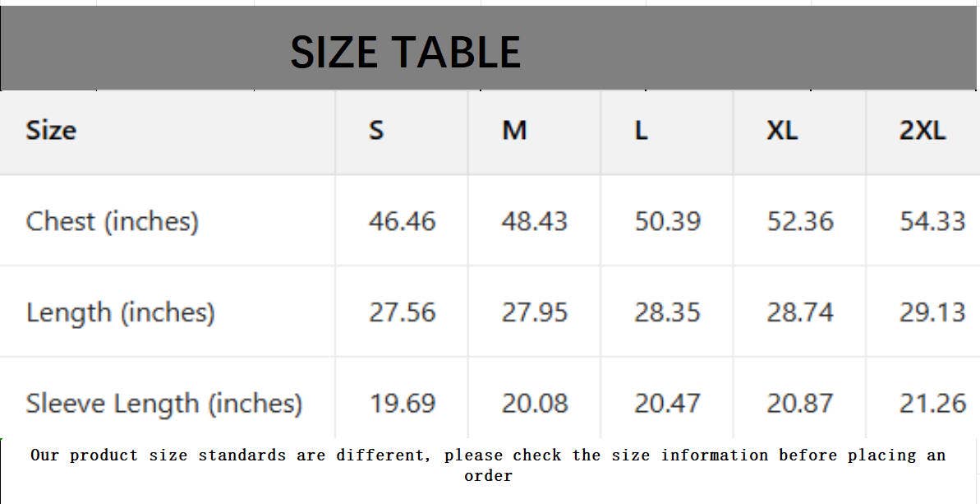Click chest value 54.33 for 2XL
The width and height of the screenshot is (980, 504).
(932, 221)
